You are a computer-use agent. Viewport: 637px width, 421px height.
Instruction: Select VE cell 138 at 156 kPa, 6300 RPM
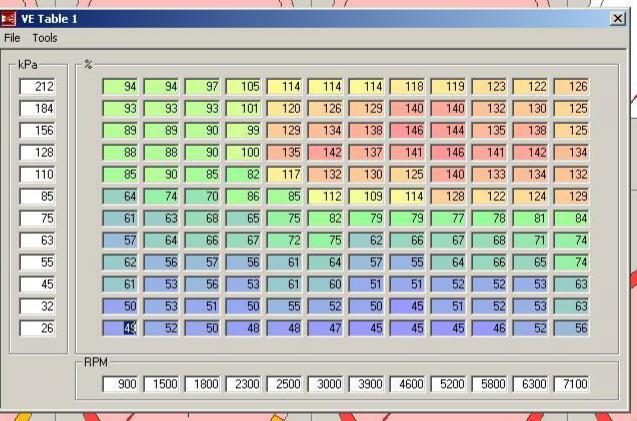(531, 130)
